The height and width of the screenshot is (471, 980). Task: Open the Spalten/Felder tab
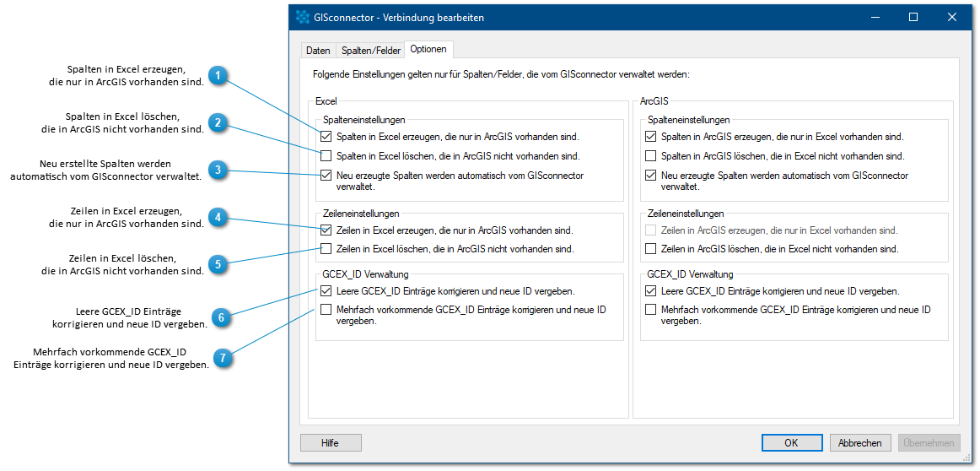(x=370, y=51)
